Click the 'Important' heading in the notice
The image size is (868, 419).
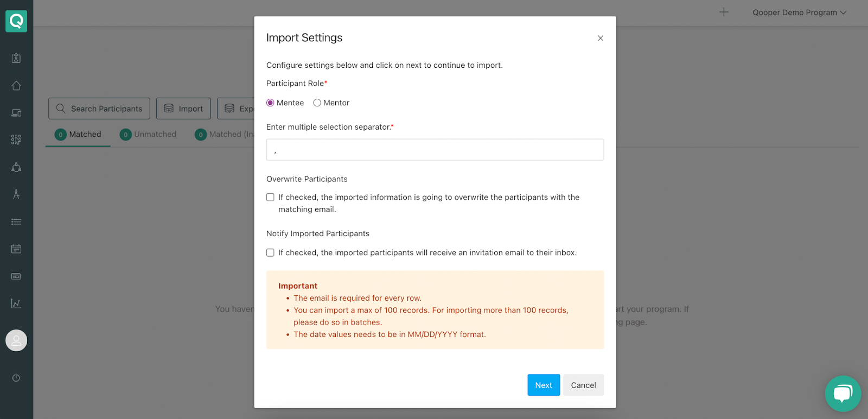point(298,286)
